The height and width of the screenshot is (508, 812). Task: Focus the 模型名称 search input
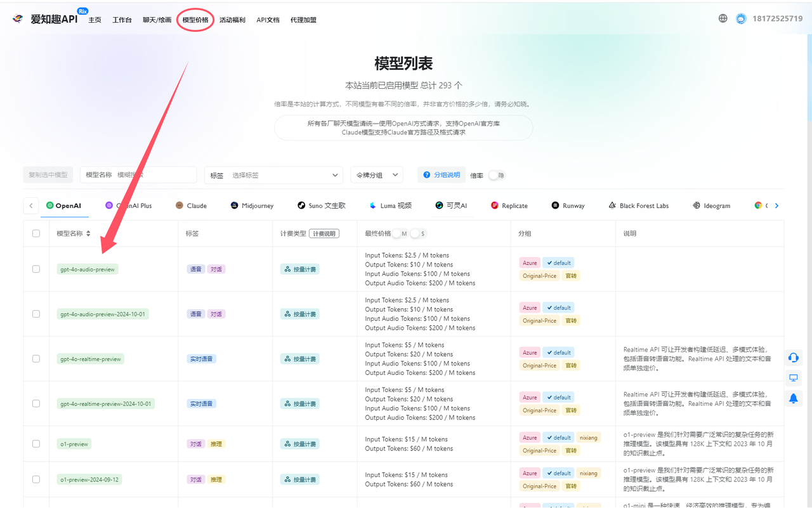tap(138, 175)
